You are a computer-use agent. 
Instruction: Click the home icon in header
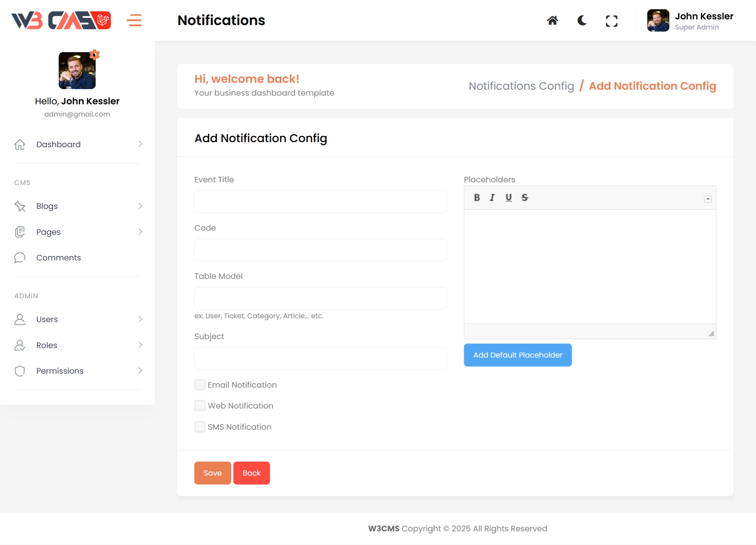pos(552,21)
